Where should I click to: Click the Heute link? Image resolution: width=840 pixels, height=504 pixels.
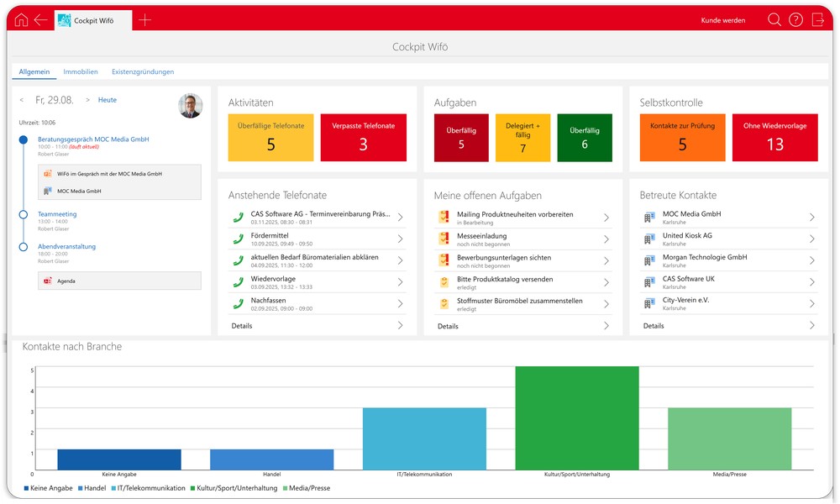(x=108, y=100)
